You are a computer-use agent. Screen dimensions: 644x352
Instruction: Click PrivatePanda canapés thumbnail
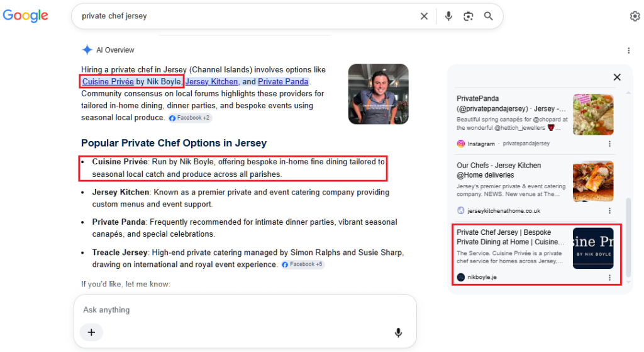[593, 115]
